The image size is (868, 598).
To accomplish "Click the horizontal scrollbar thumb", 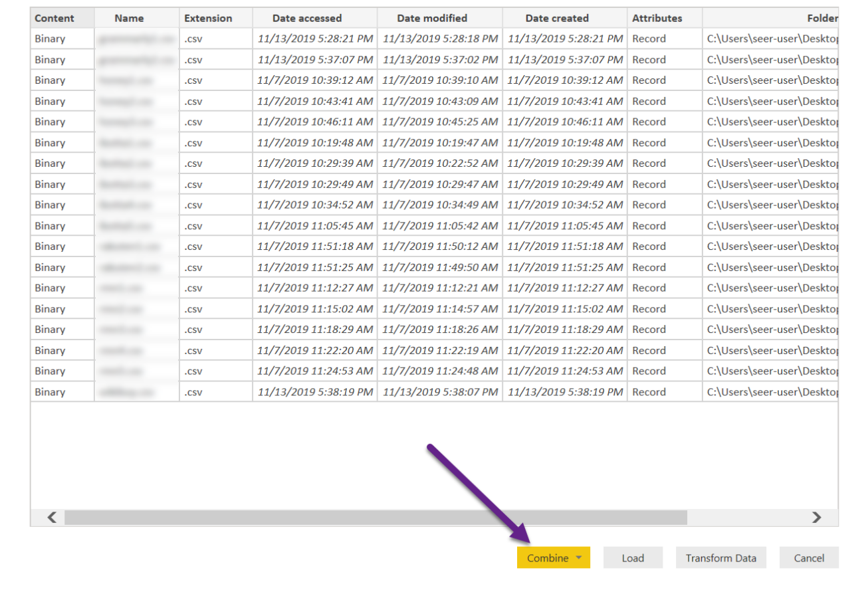I will (x=376, y=518).
